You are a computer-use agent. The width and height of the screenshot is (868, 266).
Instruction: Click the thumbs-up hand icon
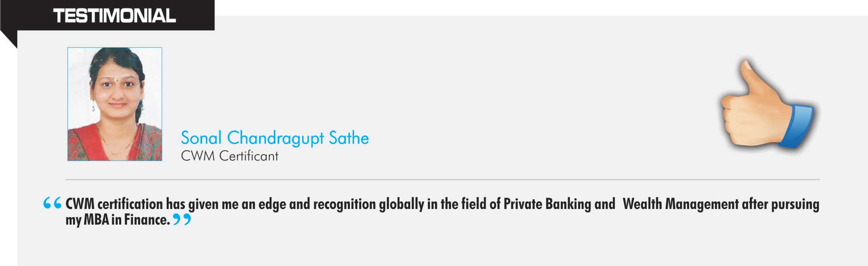[x=768, y=104]
